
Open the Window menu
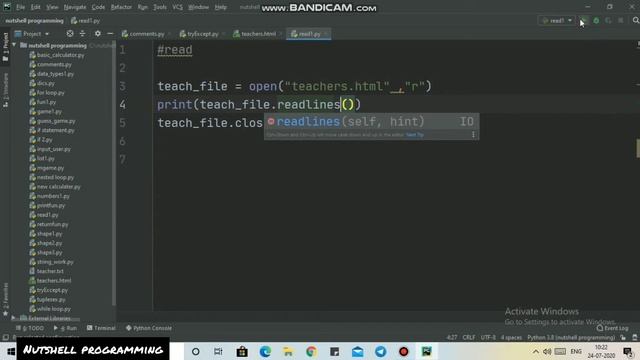point(198,7)
